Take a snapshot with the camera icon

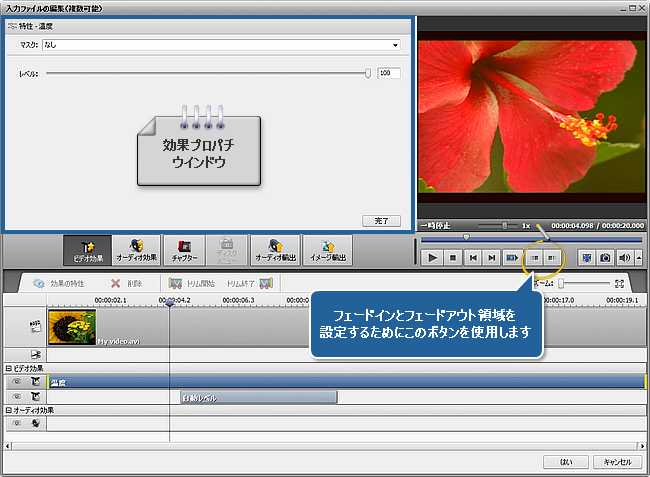(x=606, y=257)
